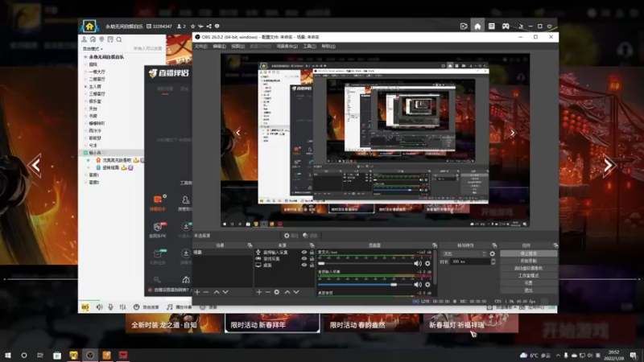Open the YY contacts person icon

pyautogui.click(x=85, y=39)
